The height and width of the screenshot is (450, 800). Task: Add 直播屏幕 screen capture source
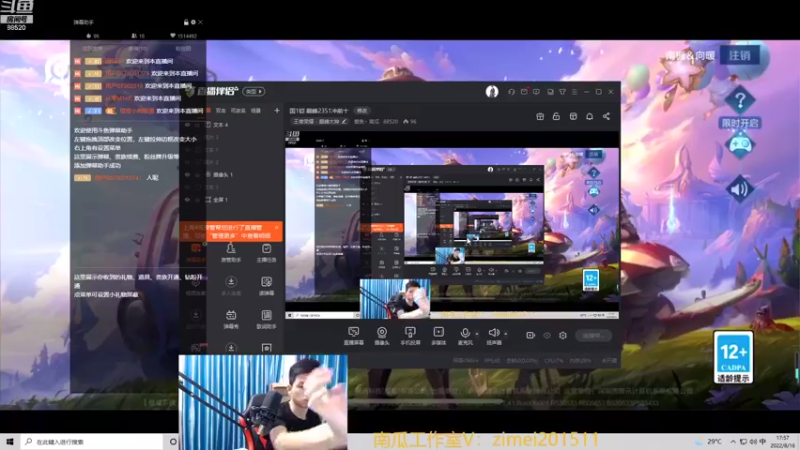tap(354, 336)
